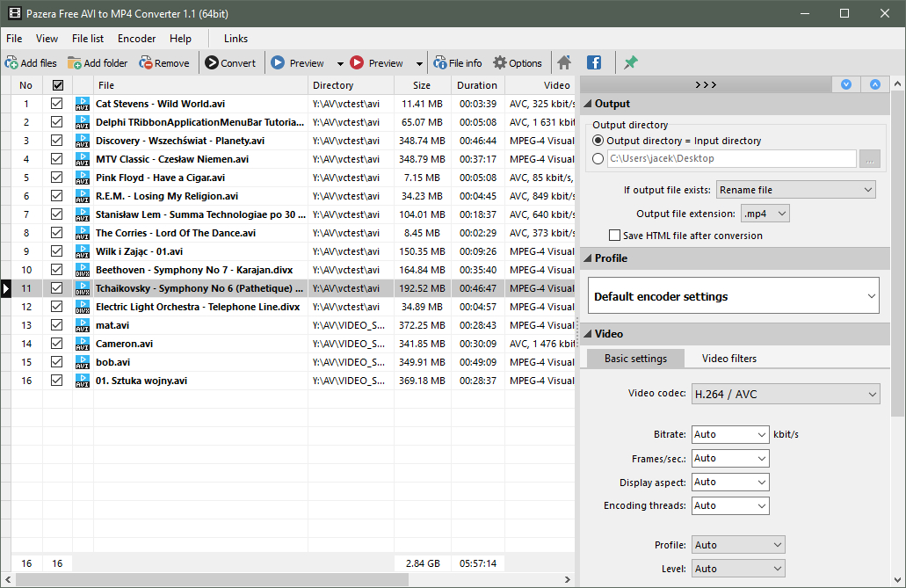The width and height of the screenshot is (906, 588).
Task: Open Output file extension .mp4 dropdown
Action: point(765,214)
